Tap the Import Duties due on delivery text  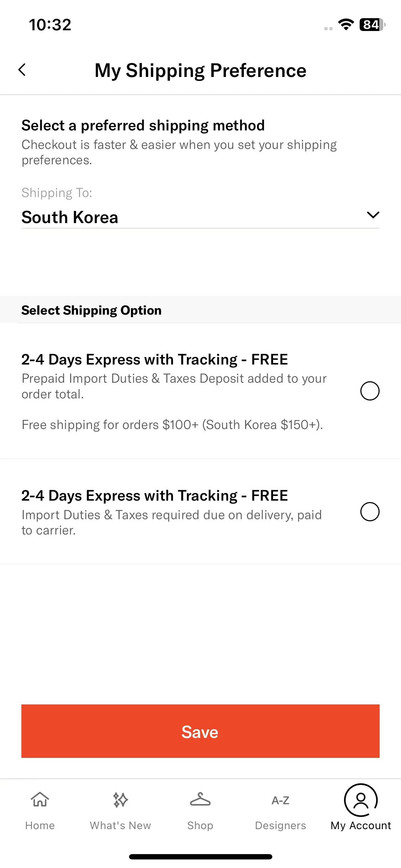(172, 522)
